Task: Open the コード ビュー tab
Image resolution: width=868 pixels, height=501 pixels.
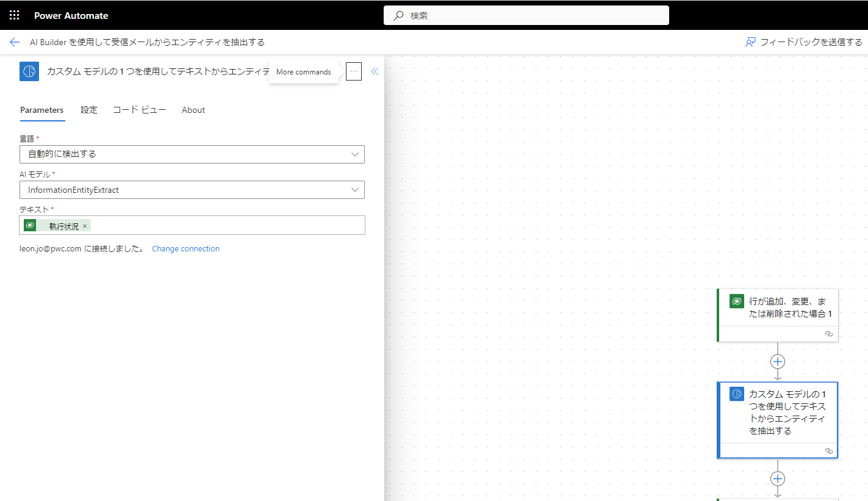Action: click(x=139, y=110)
